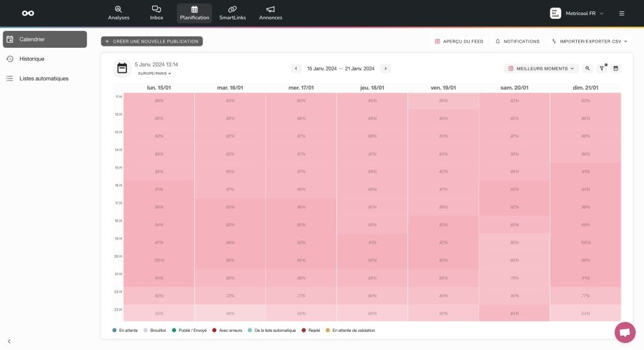
Task: Expand the Metricool FR account dropdown
Action: 576,13
